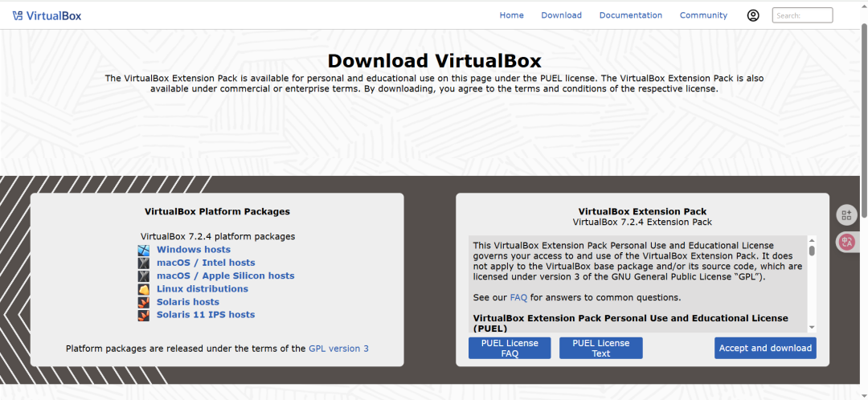The width and height of the screenshot is (868, 400).
Task: Click the Solaris 11 IPS hosts icon
Action: (144, 316)
